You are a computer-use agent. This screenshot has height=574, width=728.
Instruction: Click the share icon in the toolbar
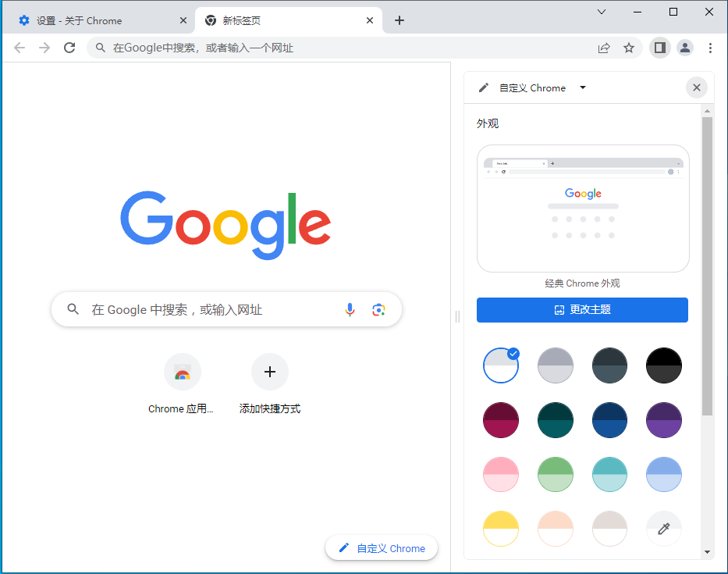click(603, 48)
